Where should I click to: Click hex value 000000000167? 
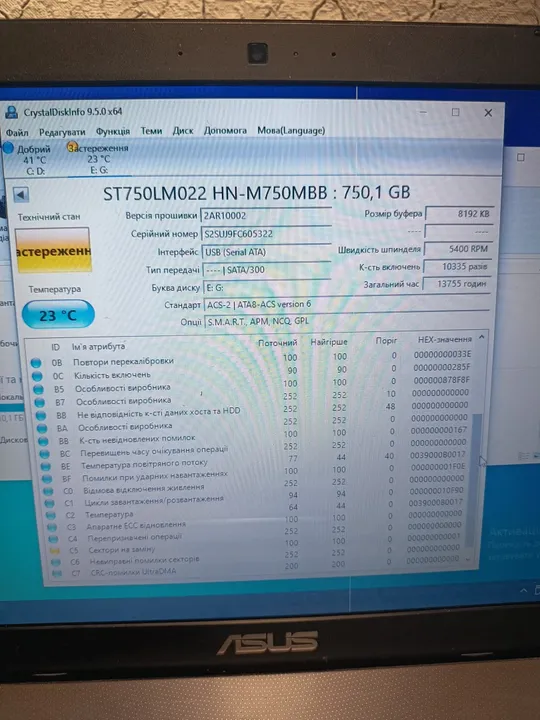439,430
